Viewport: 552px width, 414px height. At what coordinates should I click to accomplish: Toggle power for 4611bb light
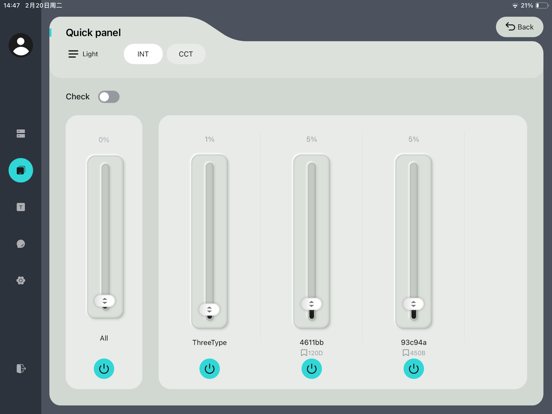pos(312,369)
